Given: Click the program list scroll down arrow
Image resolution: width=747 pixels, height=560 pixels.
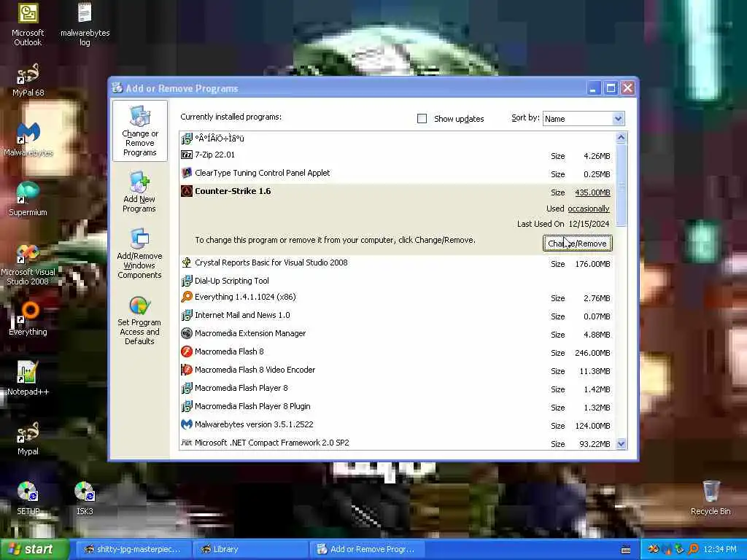Looking at the screenshot, I should 621,444.
